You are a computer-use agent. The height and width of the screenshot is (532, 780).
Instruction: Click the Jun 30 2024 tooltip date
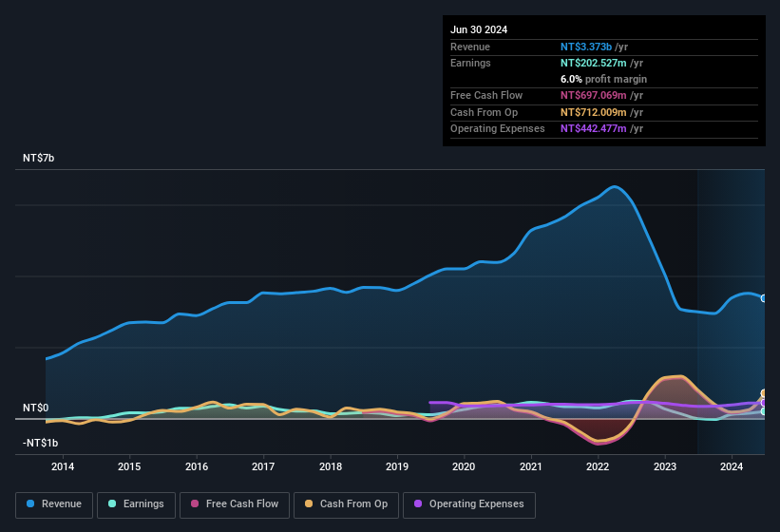coord(479,29)
